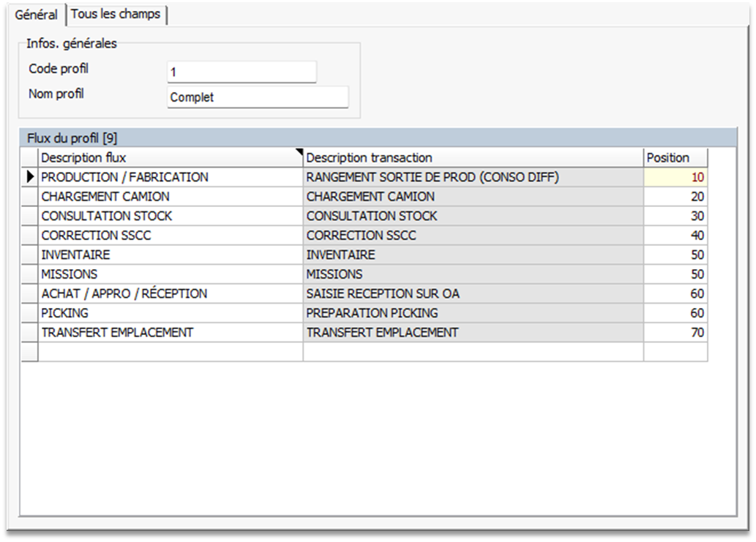This screenshot has height=542, width=756.
Task: Select the CHARGEMENT CAMION flux row
Action: [170, 197]
